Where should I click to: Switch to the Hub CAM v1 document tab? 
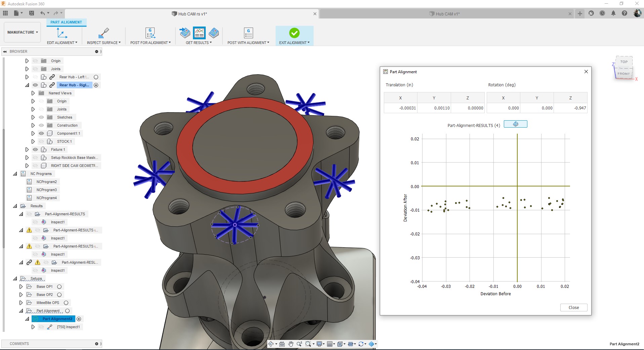(444, 14)
